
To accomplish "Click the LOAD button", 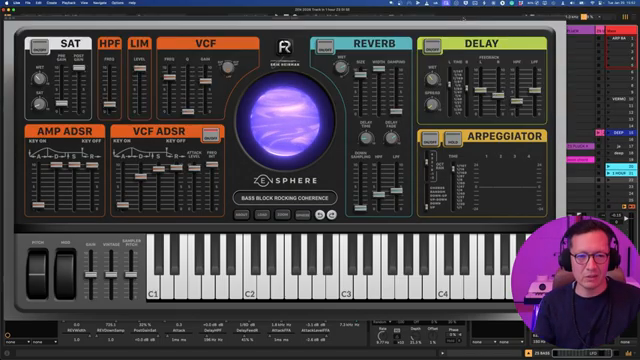I will [x=262, y=215].
